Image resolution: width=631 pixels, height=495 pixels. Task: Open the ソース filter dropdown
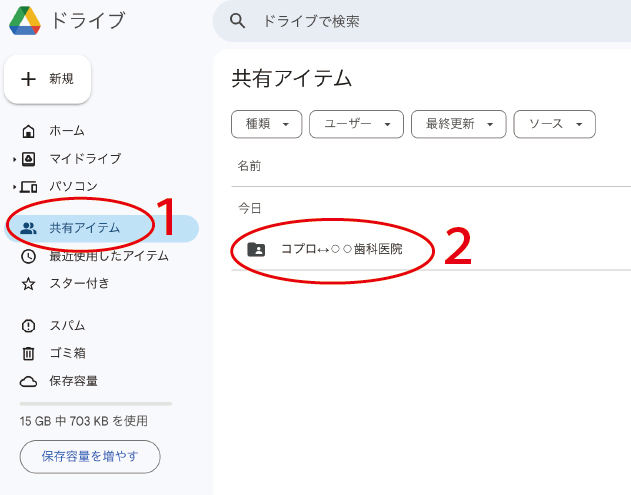pyautogui.click(x=554, y=124)
